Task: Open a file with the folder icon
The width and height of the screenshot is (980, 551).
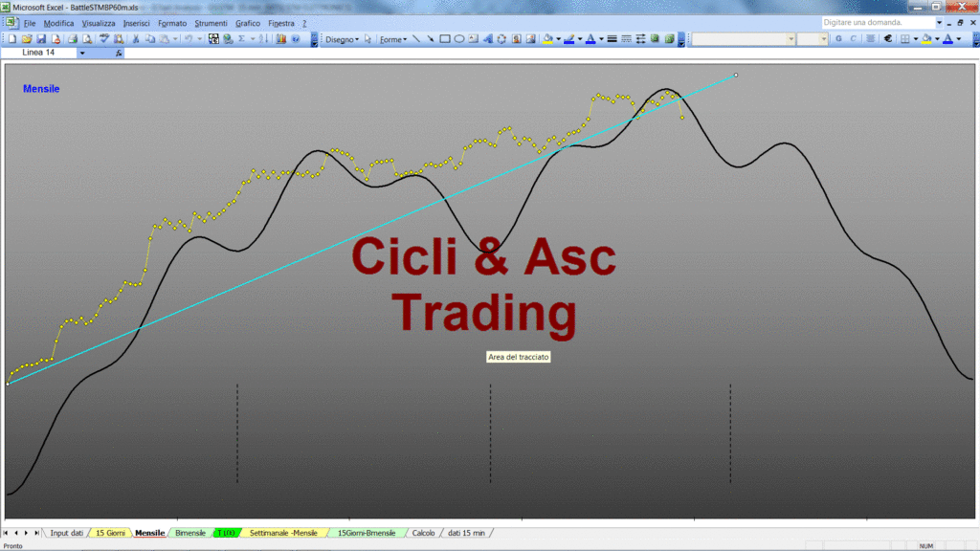Action: pos(26,38)
